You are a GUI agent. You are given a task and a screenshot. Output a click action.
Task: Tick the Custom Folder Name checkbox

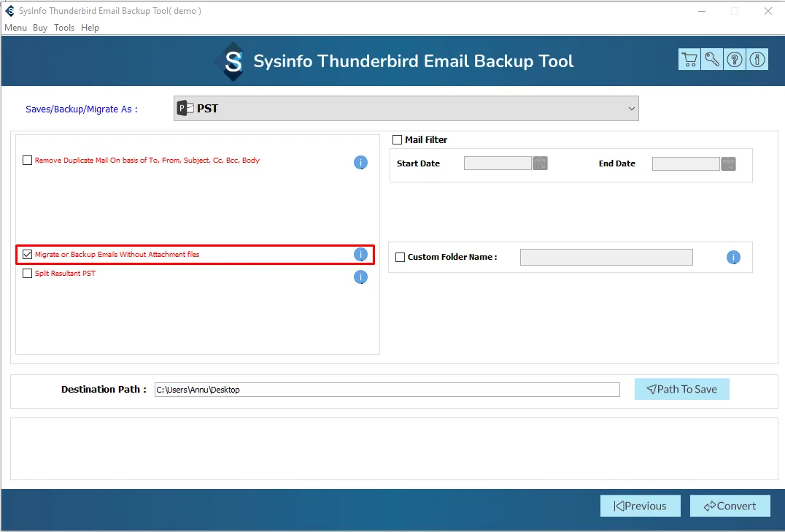click(400, 258)
